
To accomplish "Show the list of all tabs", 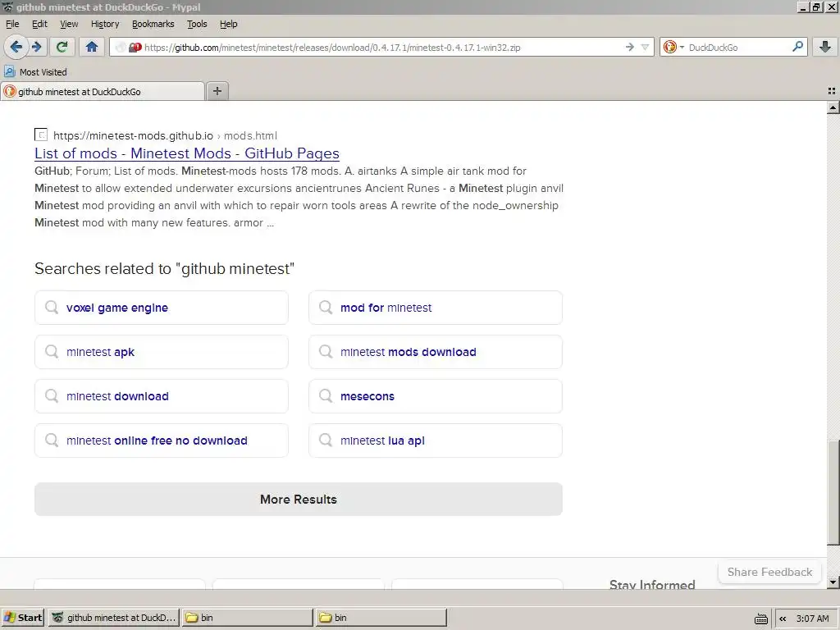I will click(832, 91).
